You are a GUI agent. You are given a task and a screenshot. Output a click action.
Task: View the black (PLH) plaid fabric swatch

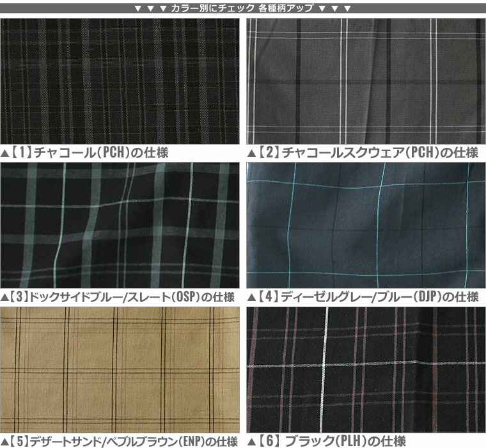[x=366, y=370]
